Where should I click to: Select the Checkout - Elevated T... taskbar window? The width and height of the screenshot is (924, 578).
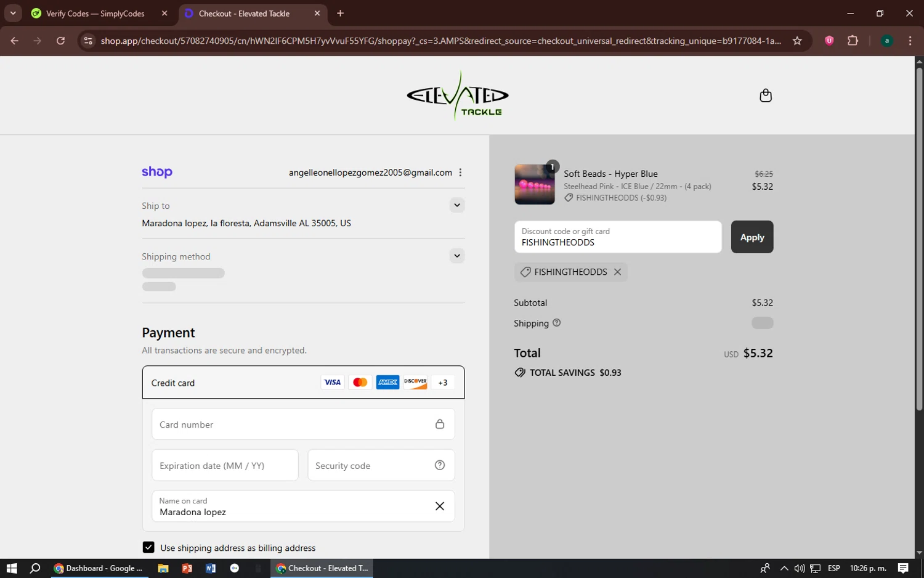tap(322, 568)
